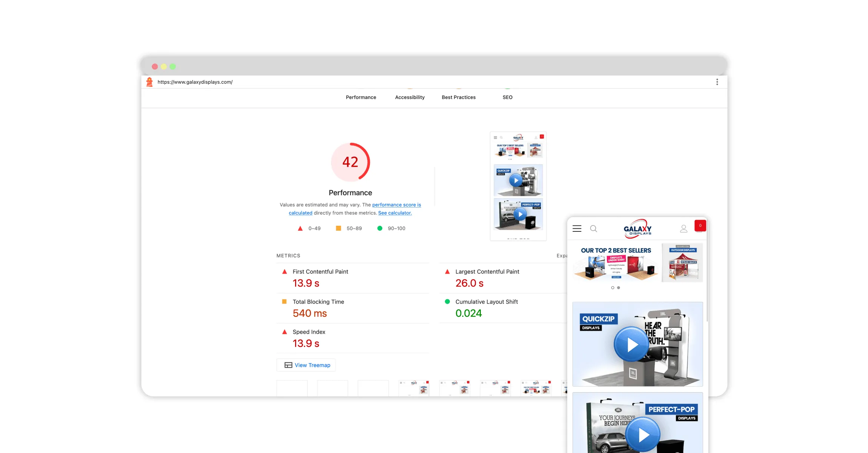
Task: Click the red cart badge in the mobile preview
Action: (x=700, y=225)
